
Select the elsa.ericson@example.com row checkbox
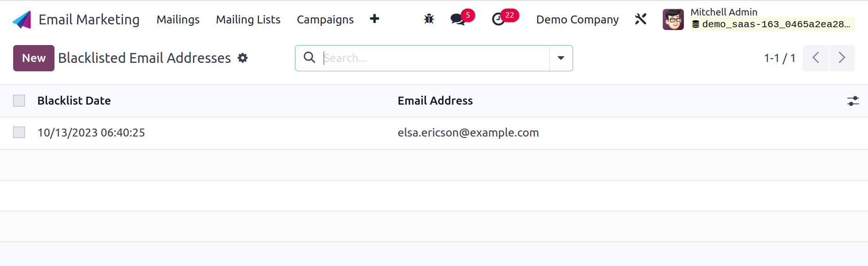tap(19, 132)
